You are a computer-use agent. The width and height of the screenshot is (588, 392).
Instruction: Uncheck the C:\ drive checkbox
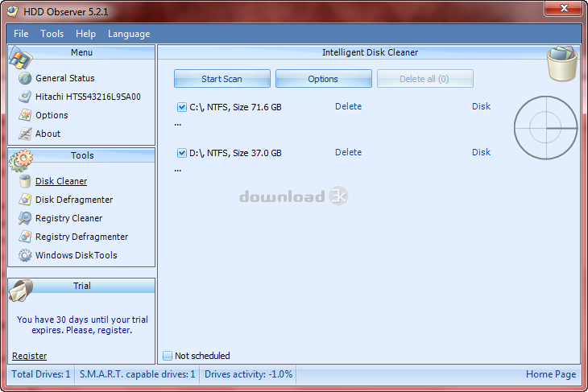coord(182,107)
